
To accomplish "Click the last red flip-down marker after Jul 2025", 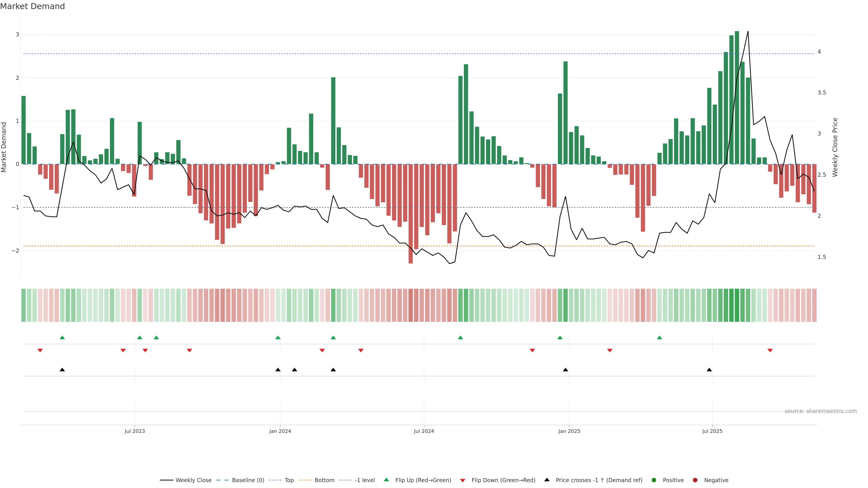I will coord(770,351).
